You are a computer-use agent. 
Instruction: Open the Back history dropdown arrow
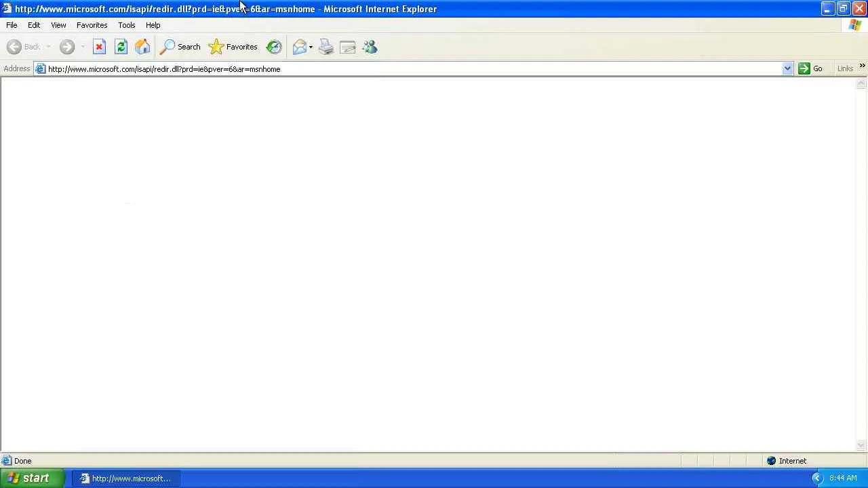point(48,47)
